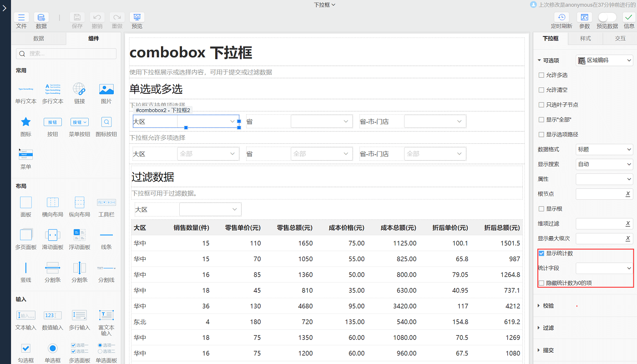
Task: Toggle the preview data (预览数据) switch
Action: click(x=607, y=17)
